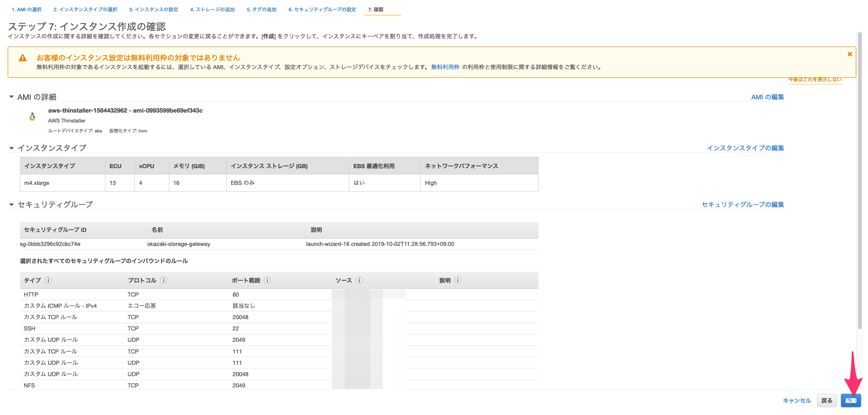This screenshot has width=868, height=415.
Task: Click the キャンセル button
Action: (x=796, y=400)
